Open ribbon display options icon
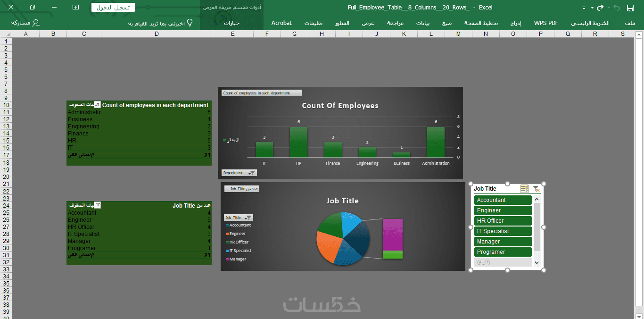 (76, 8)
